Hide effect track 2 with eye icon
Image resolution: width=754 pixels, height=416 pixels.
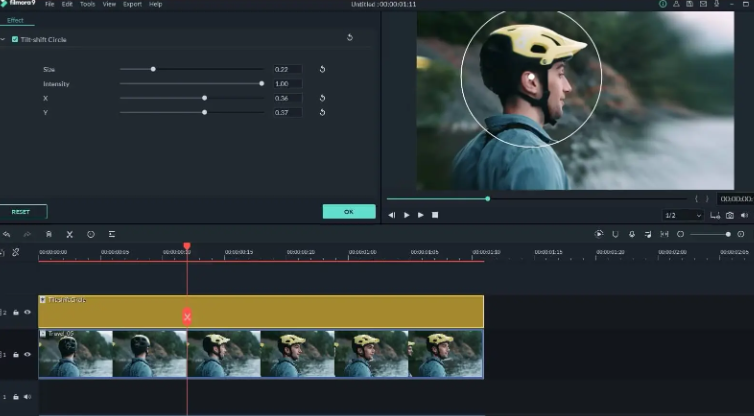pos(27,312)
